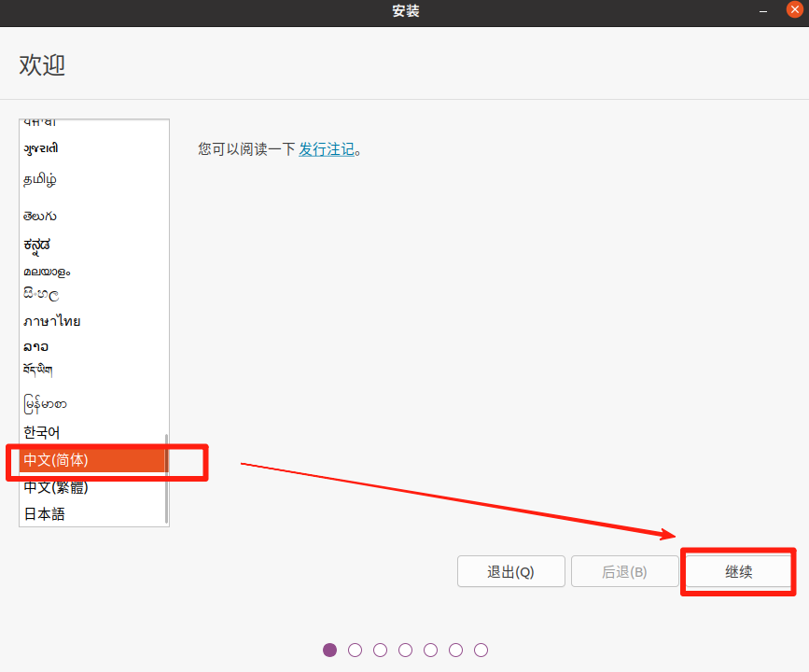Minimize the 安装 installer window
The height and width of the screenshot is (672, 809).
pyautogui.click(x=763, y=11)
